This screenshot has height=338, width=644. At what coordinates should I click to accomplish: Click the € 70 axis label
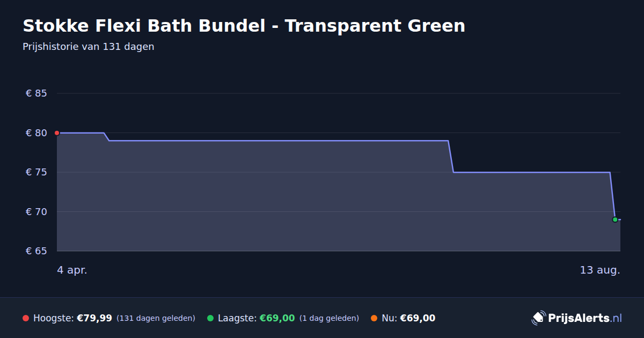pyautogui.click(x=36, y=212)
